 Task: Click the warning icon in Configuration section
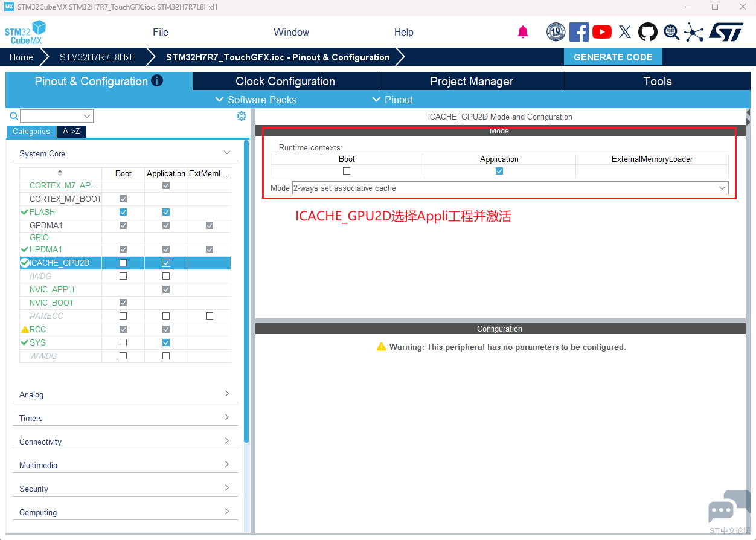click(x=381, y=347)
